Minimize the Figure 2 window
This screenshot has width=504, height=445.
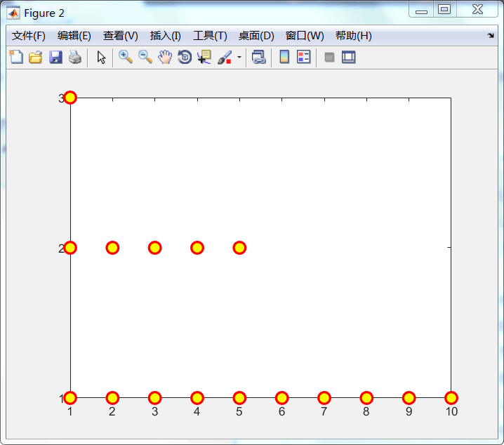(x=421, y=10)
